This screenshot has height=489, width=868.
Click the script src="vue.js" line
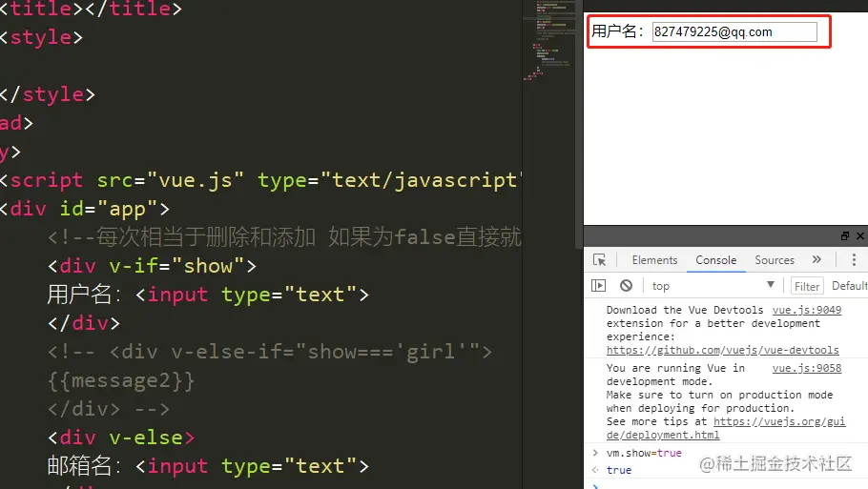click(260, 180)
